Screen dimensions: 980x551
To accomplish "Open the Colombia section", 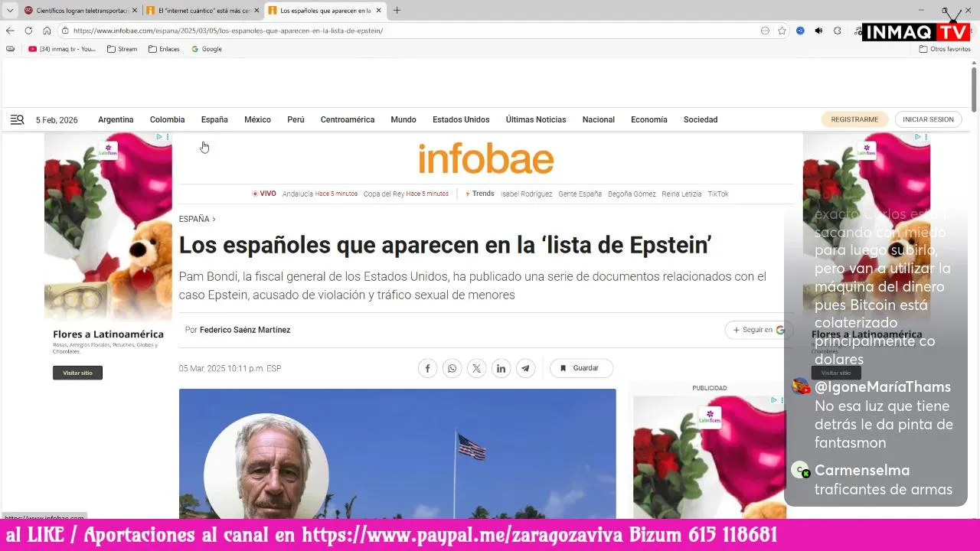I will pos(167,119).
